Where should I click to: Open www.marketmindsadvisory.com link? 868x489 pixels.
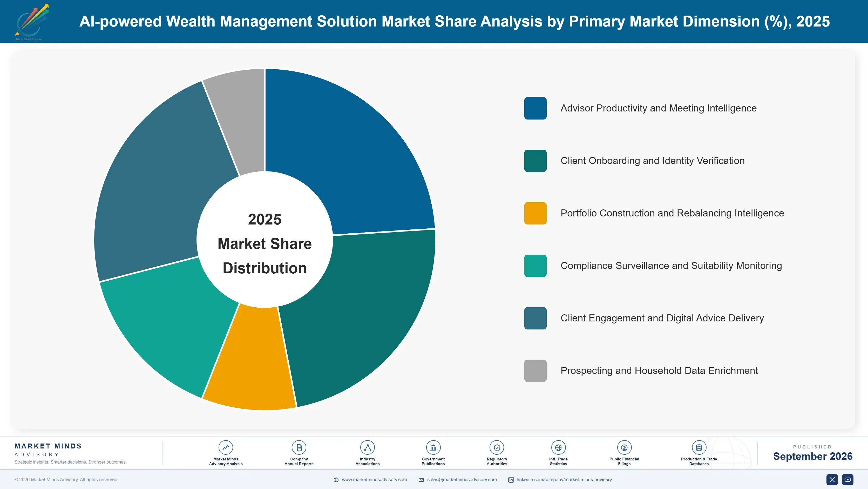click(374, 480)
